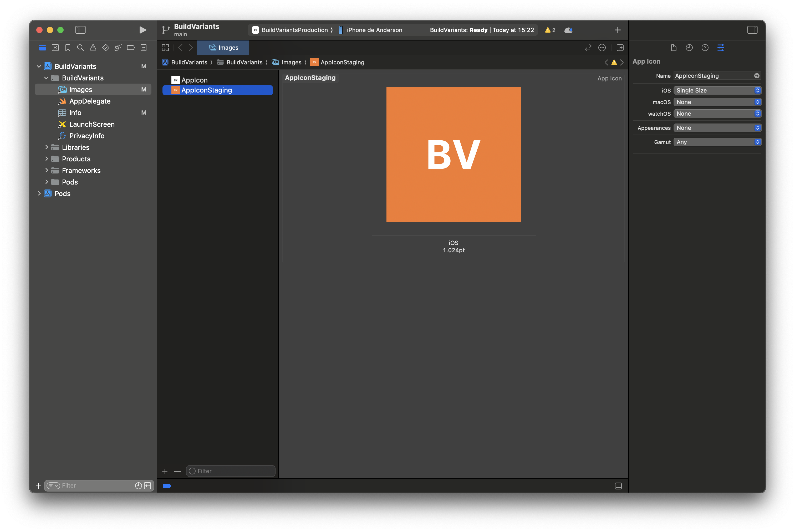Image resolution: width=795 pixels, height=532 pixels.
Task: Select the AppIcon asset in the list
Action: (x=217, y=80)
